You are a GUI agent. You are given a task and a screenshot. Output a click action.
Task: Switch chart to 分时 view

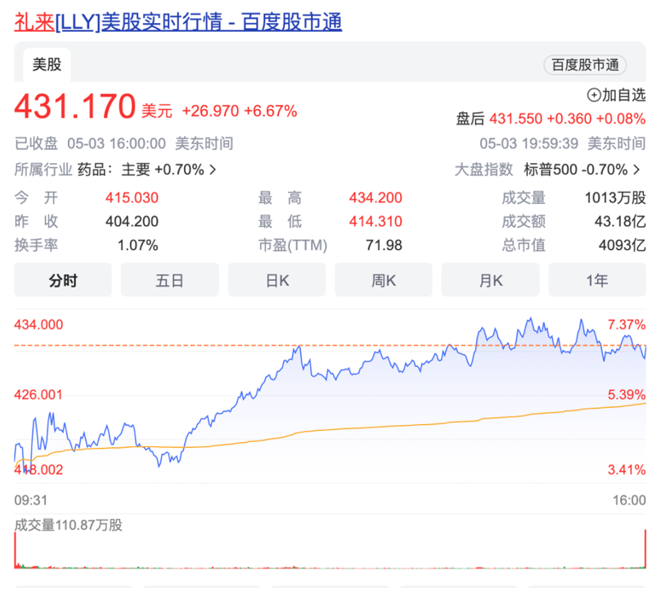(63, 280)
